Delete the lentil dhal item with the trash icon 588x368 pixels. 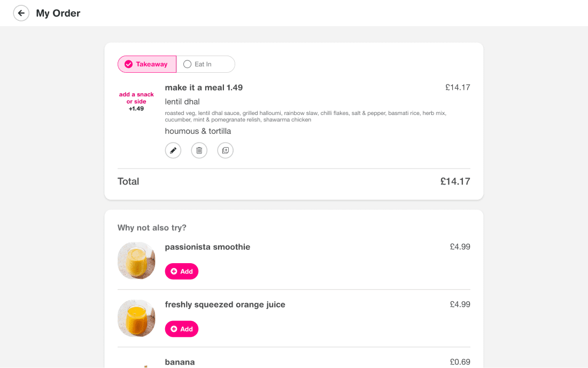(x=199, y=151)
